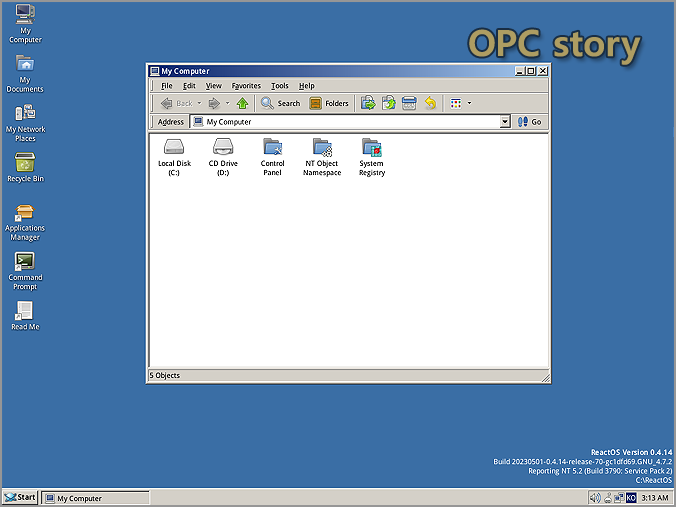Maximize the My Computer window

(531, 71)
